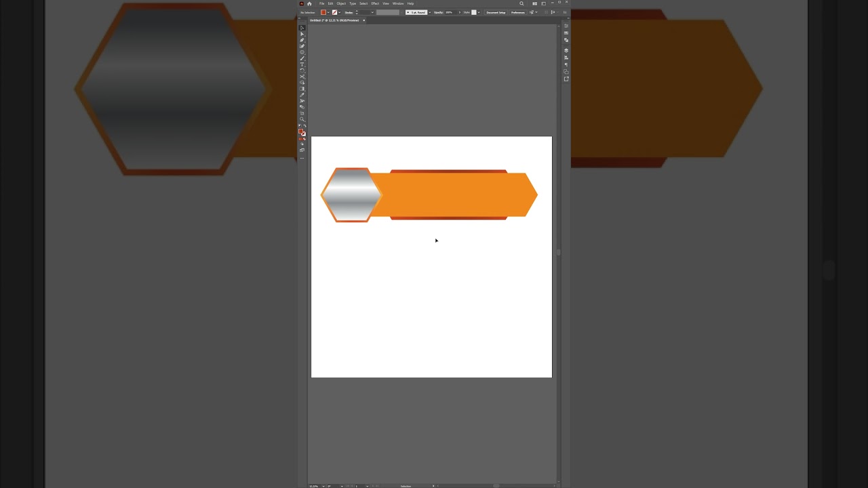Click the control bar stroke swatch
This screenshot has height=488, width=868.
click(334, 12)
